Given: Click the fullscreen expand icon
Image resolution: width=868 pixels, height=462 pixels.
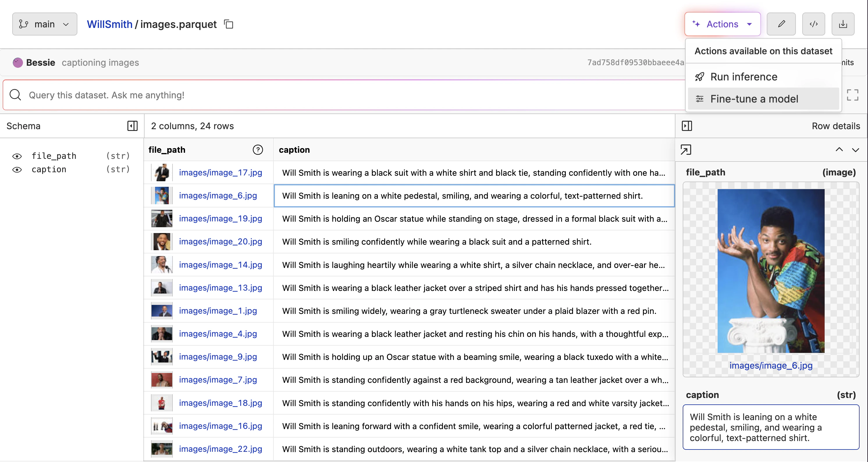Looking at the screenshot, I should coord(853,95).
